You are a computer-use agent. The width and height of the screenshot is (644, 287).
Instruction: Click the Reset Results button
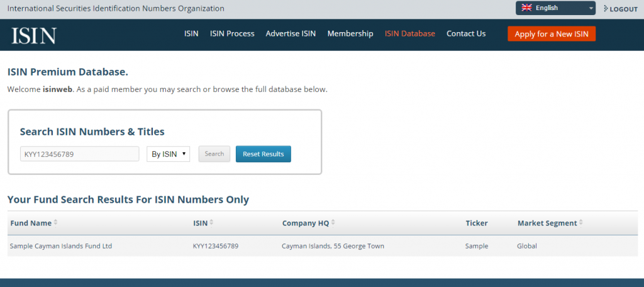264,154
